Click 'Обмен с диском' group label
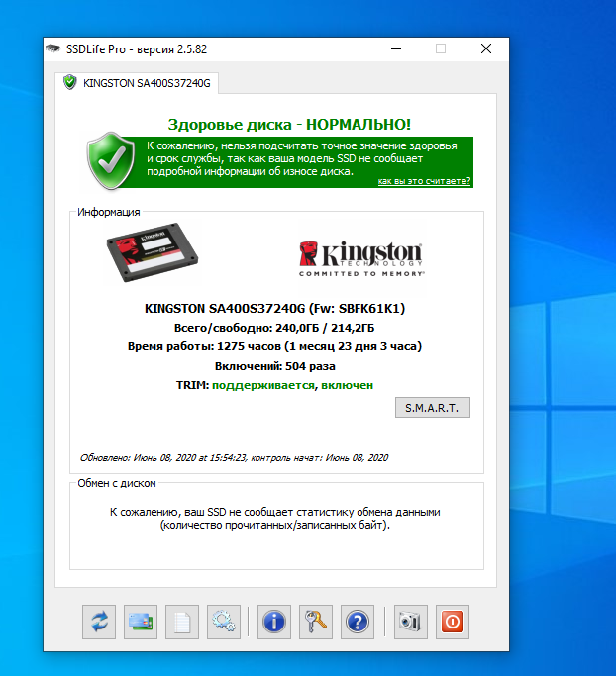616x676 pixels. tap(117, 483)
